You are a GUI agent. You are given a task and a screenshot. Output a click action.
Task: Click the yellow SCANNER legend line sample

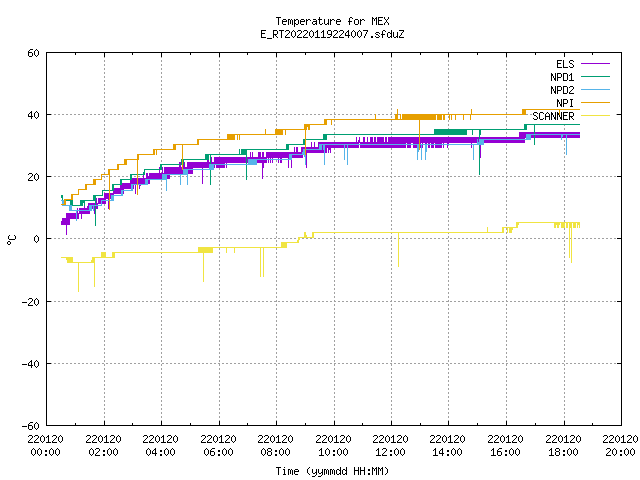(x=595, y=116)
